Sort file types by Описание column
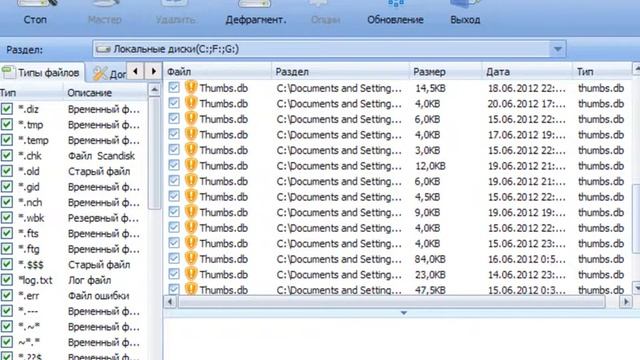The image size is (640, 360). tap(105, 93)
